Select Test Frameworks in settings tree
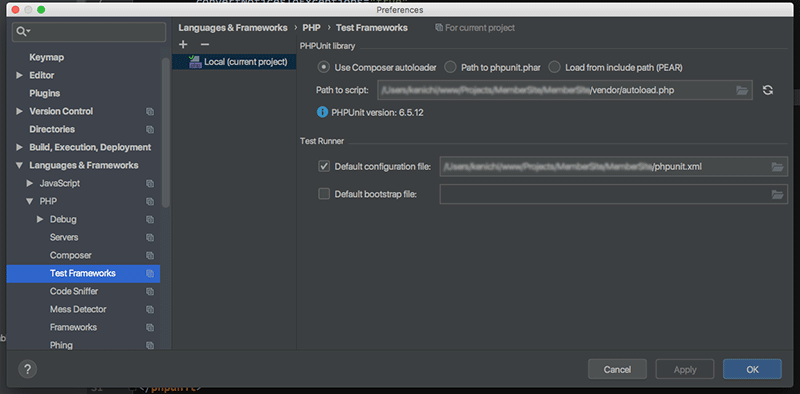 point(83,274)
